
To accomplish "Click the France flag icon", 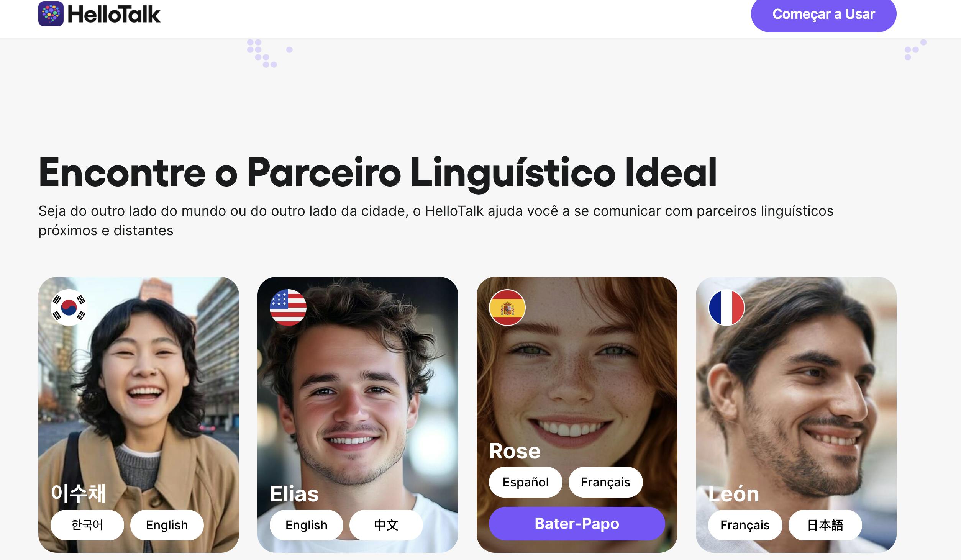I will [726, 308].
